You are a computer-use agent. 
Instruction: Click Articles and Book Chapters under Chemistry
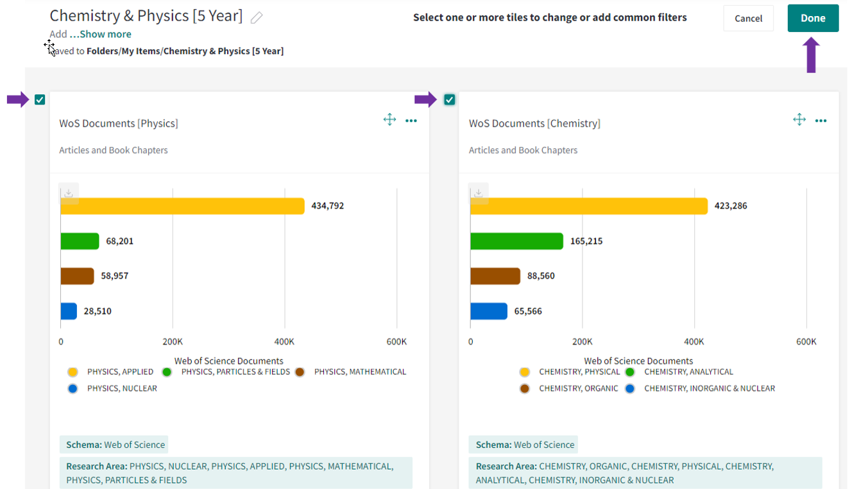tap(523, 150)
